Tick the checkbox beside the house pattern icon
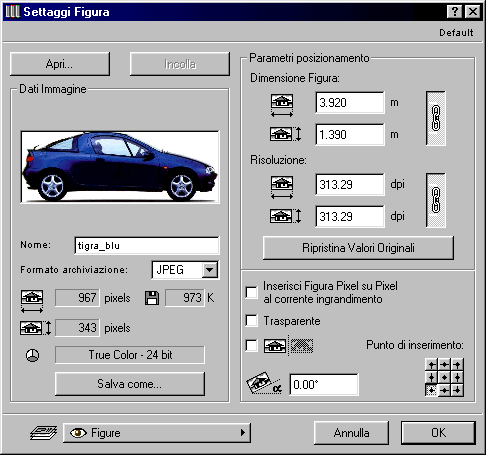 251,345
